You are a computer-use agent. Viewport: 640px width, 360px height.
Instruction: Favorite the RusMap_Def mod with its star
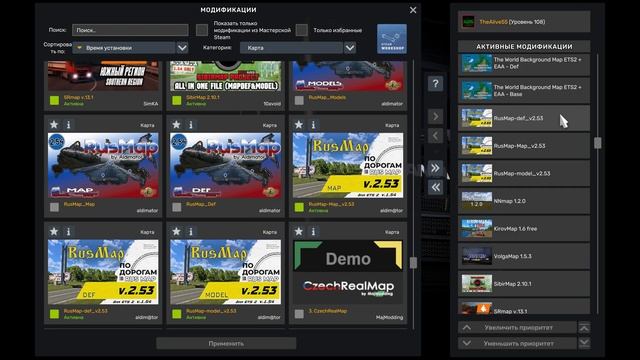[x=176, y=124]
